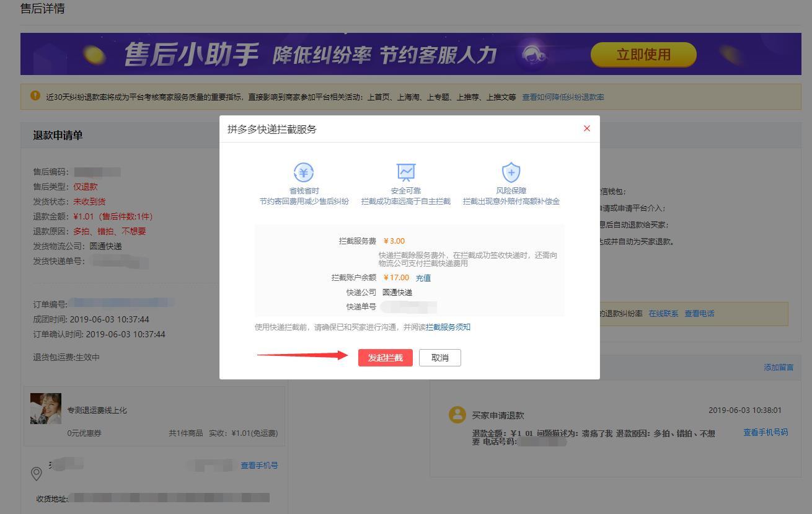Click 查看手机号码 in buyer refund message
This screenshot has width=812, height=514.
pos(766,432)
